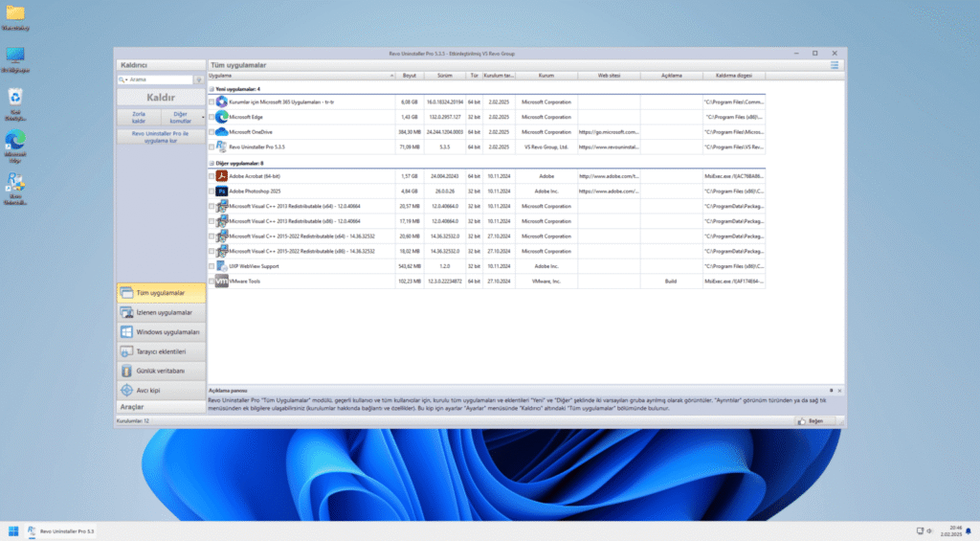Sort by the Boyut column header
The image size is (980, 541).
pos(410,76)
